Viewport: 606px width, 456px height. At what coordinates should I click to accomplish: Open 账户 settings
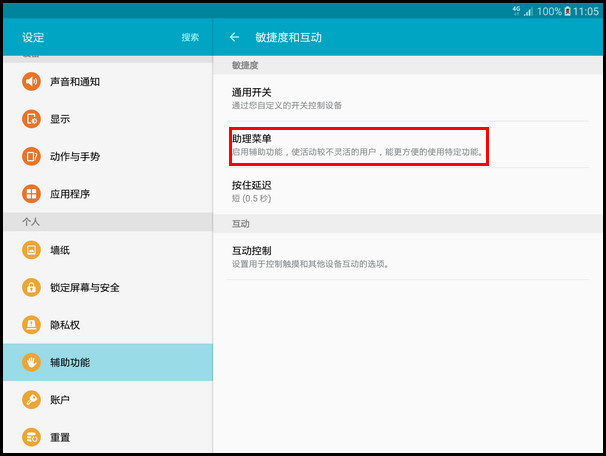coord(108,400)
